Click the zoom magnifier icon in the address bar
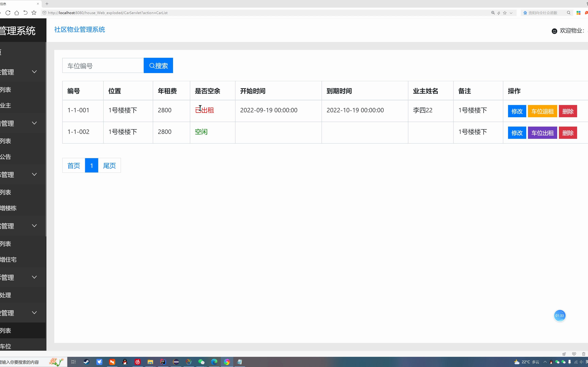 click(x=493, y=13)
